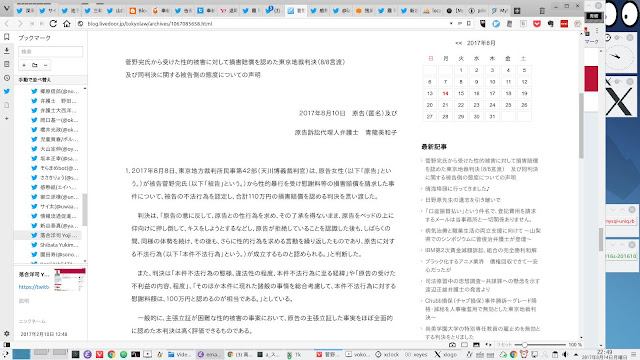Toggle tab tiling in status bar
Image resolution: width=640 pixels, height=360 pixels.
[464, 345]
